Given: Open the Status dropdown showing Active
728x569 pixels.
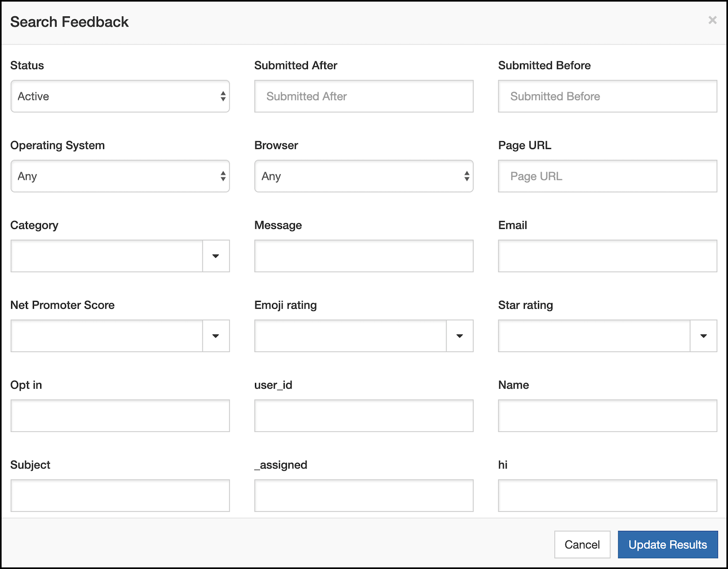Looking at the screenshot, I should coord(120,96).
